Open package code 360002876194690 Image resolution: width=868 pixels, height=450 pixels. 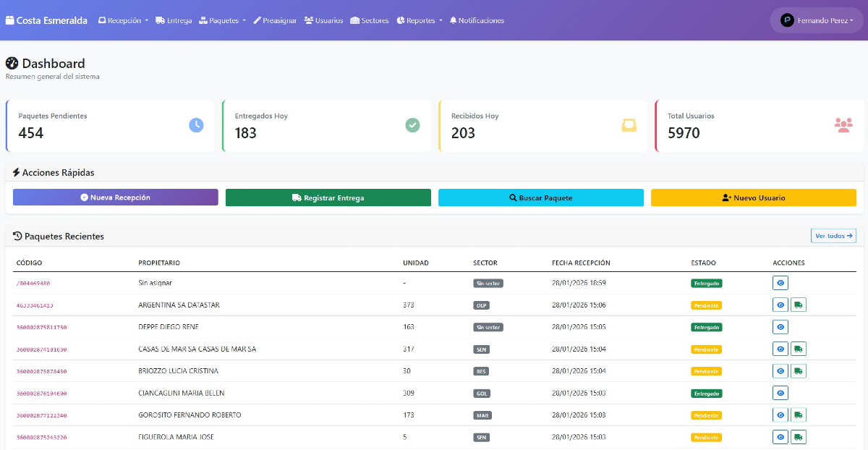click(x=41, y=394)
